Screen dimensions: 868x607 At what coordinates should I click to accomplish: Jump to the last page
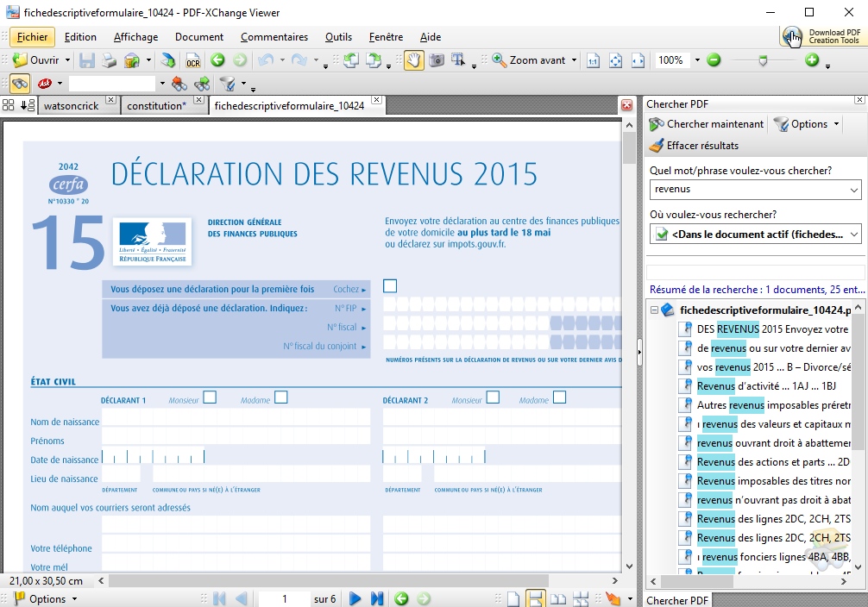pyautogui.click(x=377, y=598)
